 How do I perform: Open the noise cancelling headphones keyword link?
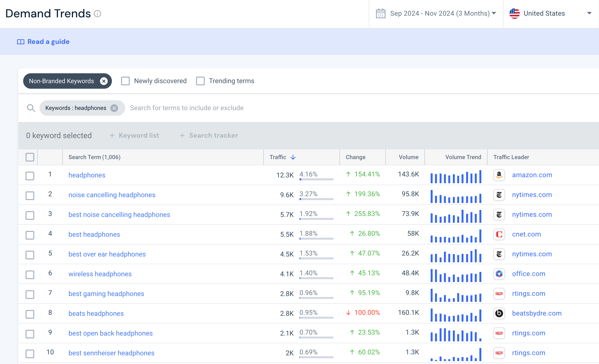point(112,195)
